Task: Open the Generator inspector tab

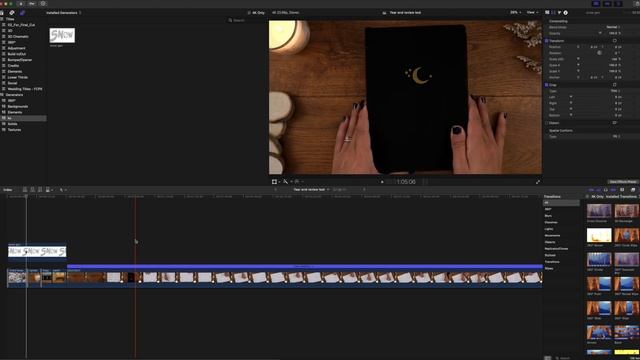Action: click(547, 13)
